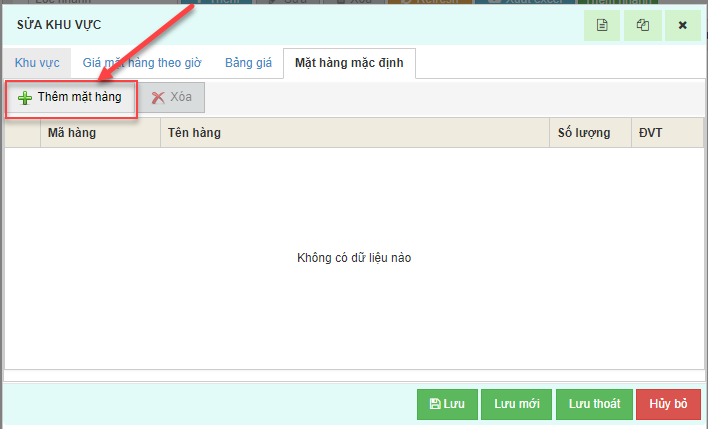This screenshot has width=708, height=429.
Task: Close the Sửa khu vực dialog
Action: (x=682, y=25)
